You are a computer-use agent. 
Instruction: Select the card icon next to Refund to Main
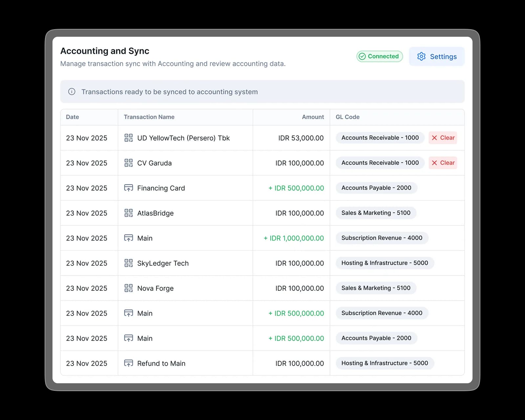coord(129,363)
